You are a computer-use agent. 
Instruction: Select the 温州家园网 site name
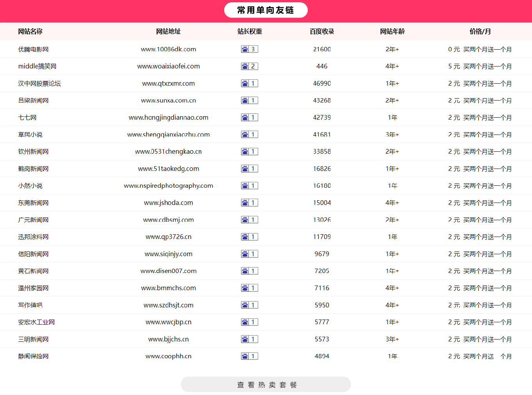click(x=33, y=288)
